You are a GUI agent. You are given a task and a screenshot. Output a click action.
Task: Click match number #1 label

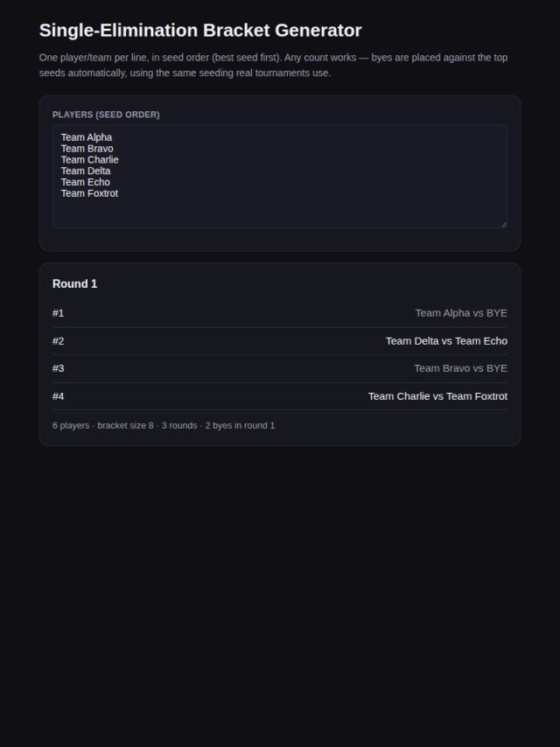click(x=58, y=313)
